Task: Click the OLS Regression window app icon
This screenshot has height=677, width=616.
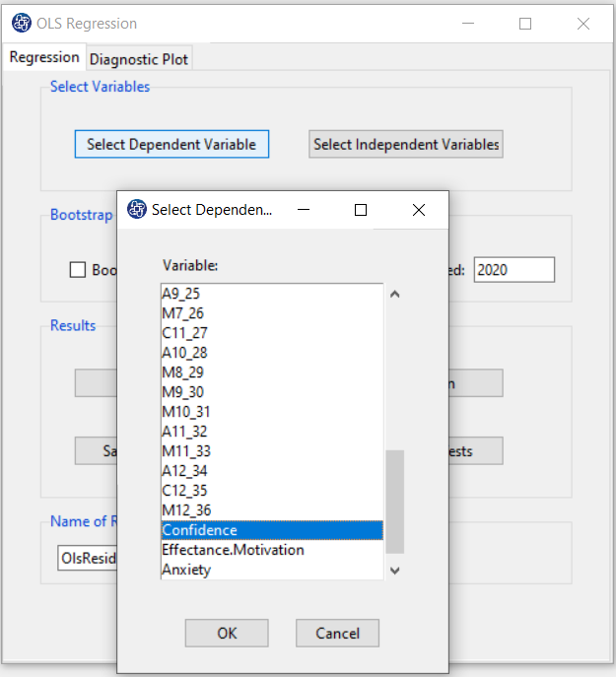Action: tap(21, 23)
